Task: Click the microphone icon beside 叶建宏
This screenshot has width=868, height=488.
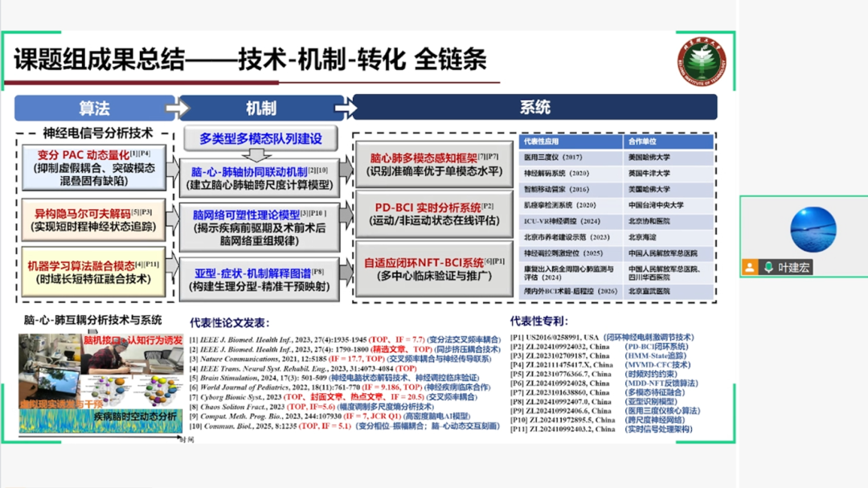Action: click(769, 268)
